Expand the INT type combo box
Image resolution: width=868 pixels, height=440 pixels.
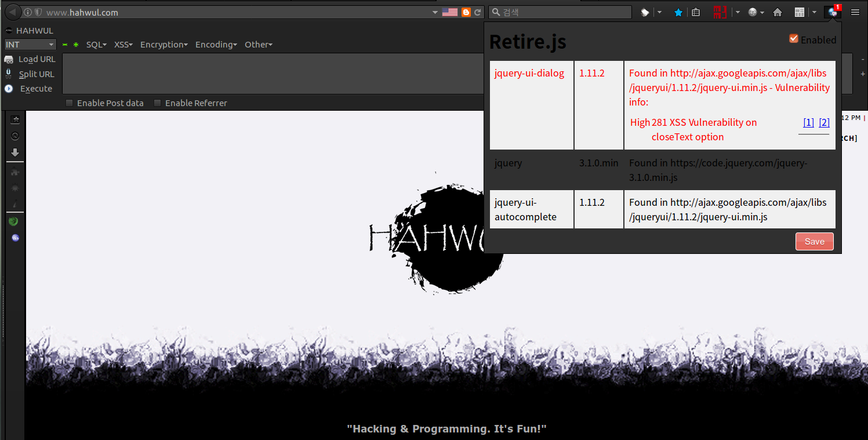pyautogui.click(x=30, y=45)
